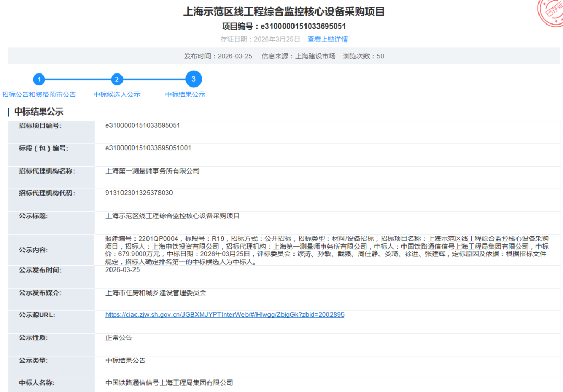Click 招标项目编号 label cell
Screen dimensions: 563x392
[x=51, y=132]
